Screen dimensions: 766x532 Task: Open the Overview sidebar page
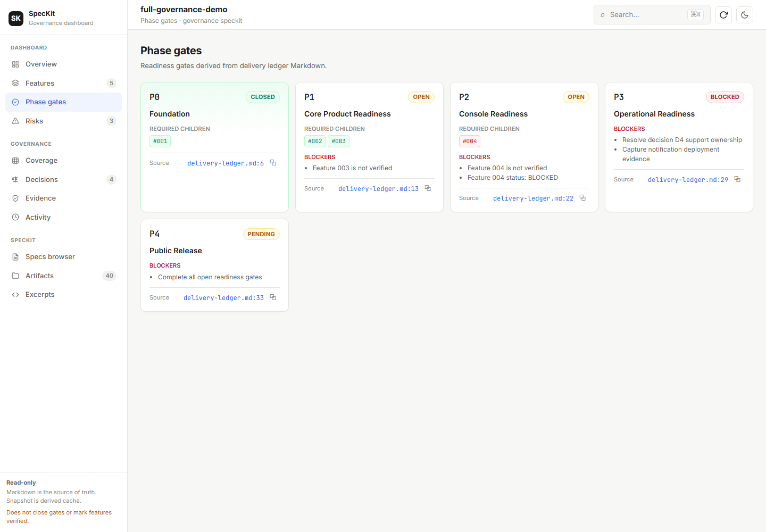click(63, 64)
